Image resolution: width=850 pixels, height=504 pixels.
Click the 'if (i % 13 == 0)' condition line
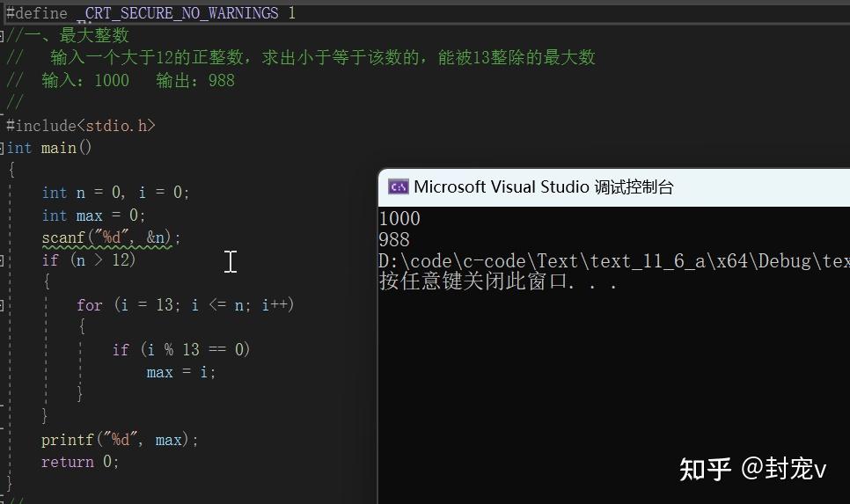click(x=181, y=349)
